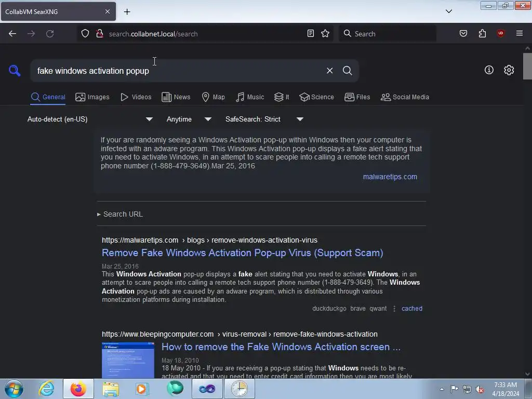532x399 pixels.
Task: Reload the page with refresh icon
Action: (50, 34)
